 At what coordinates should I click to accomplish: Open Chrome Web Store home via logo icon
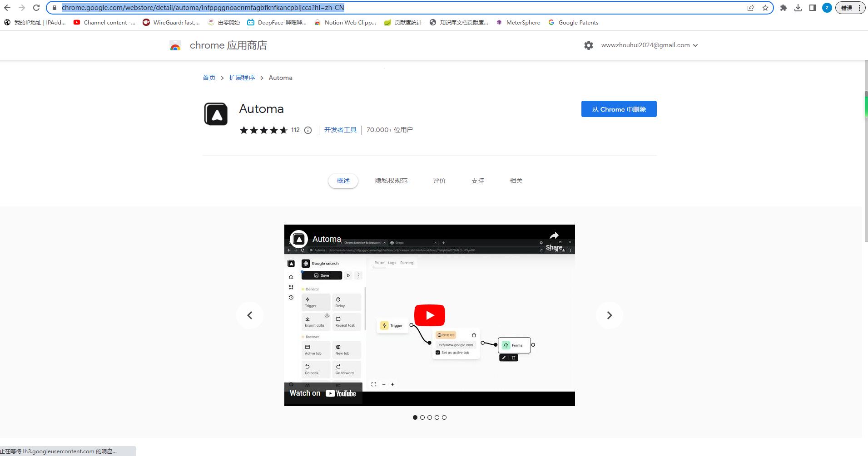pos(175,45)
